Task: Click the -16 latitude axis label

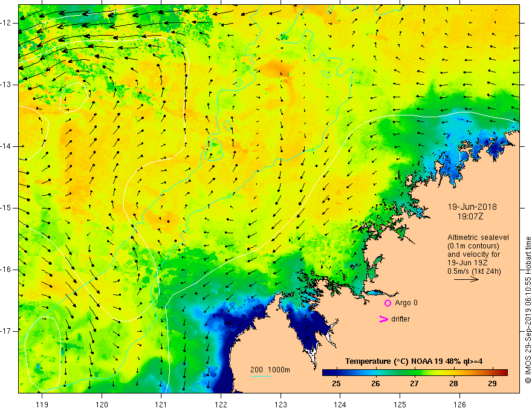Action: (6, 270)
